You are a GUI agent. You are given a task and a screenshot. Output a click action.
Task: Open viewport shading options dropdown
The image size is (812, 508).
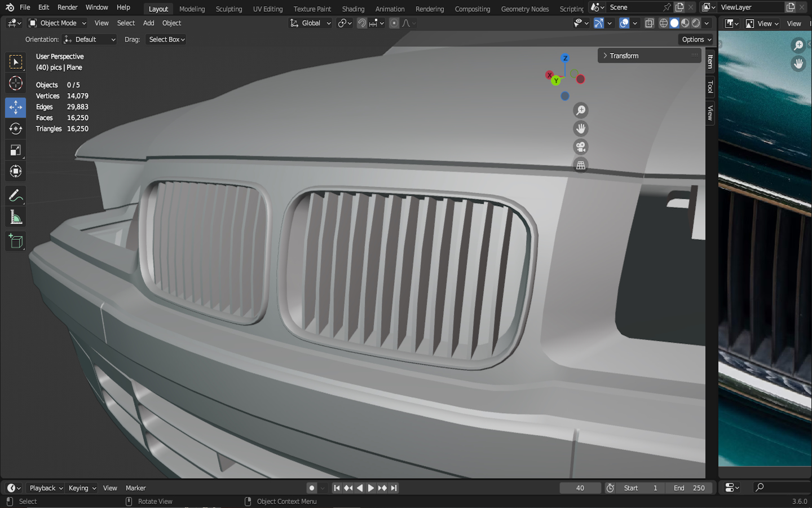tap(707, 23)
